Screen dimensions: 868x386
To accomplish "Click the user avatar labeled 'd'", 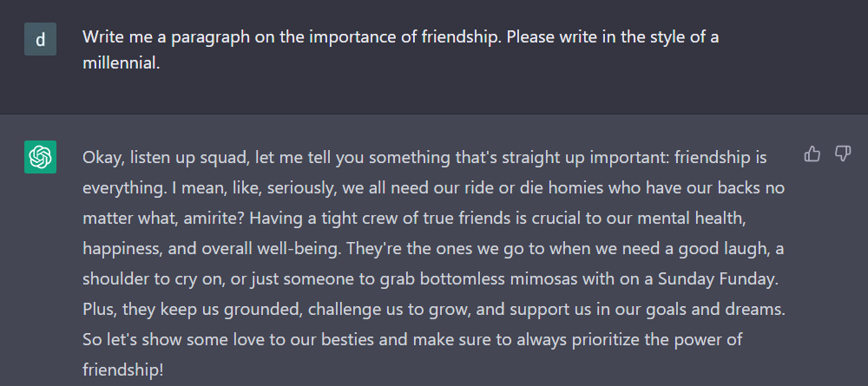I will pos(40,39).
